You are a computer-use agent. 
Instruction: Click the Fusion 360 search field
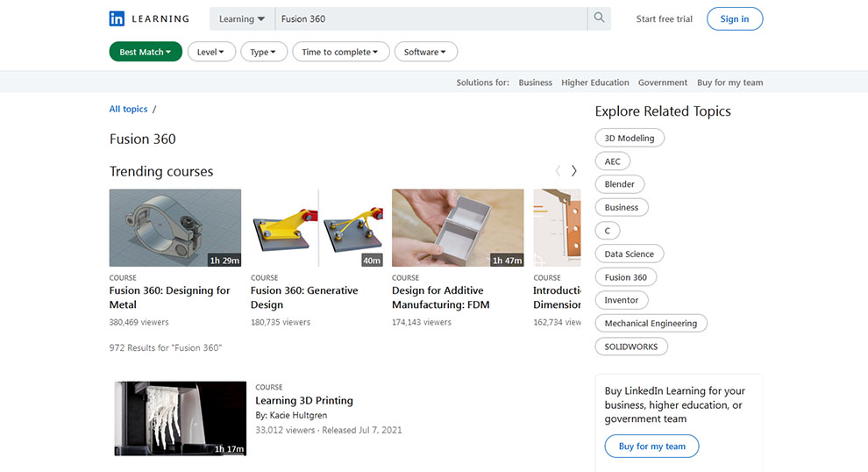click(x=430, y=18)
